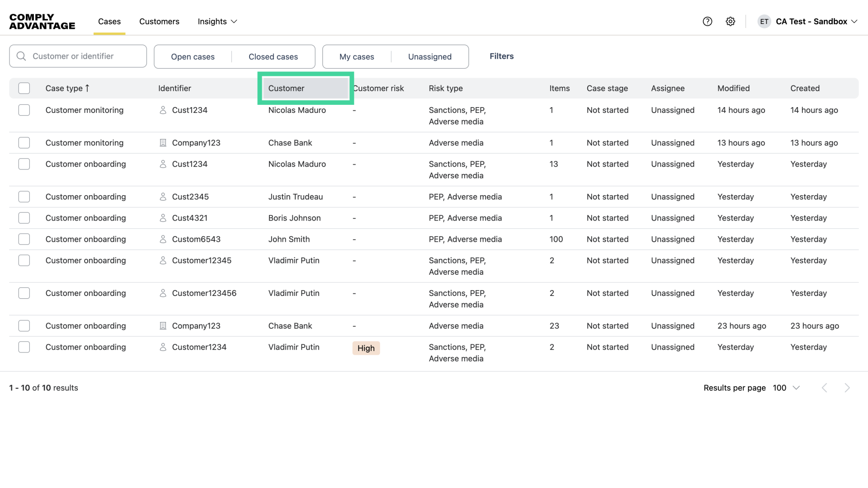
Task: Click the company building icon in the Customer monitoring row
Action: click(x=163, y=143)
